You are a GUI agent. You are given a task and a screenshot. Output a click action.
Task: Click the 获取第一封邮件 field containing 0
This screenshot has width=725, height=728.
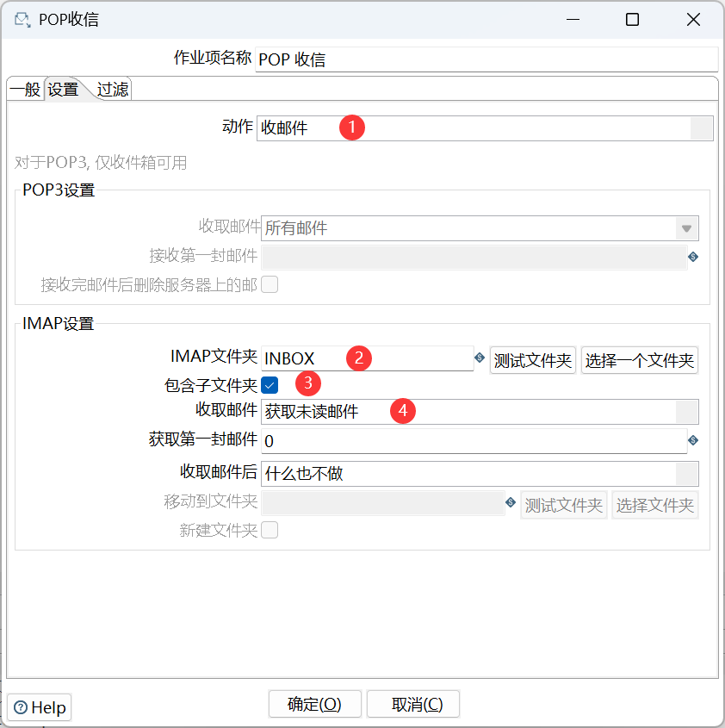click(474, 441)
